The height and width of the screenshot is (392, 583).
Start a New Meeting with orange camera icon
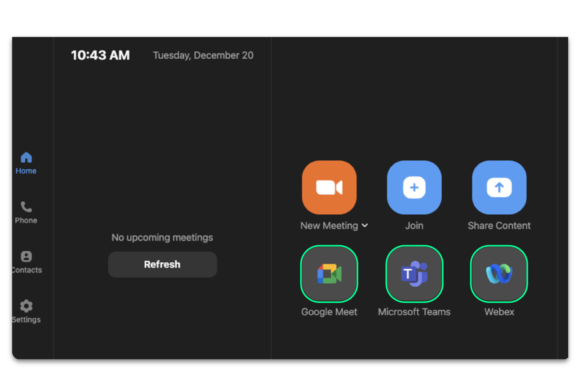pos(329,188)
